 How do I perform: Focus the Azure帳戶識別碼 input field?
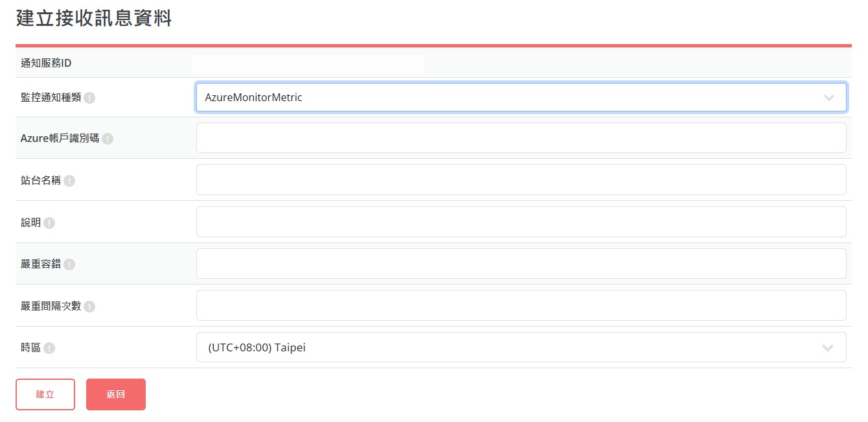tap(521, 138)
